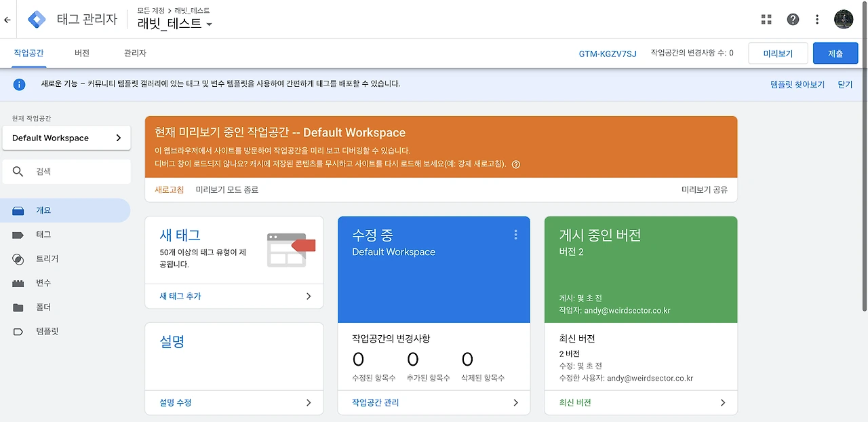The height and width of the screenshot is (422, 868).
Task: Switch to the 작업공간 tab
Action: (x=29, y=53)
